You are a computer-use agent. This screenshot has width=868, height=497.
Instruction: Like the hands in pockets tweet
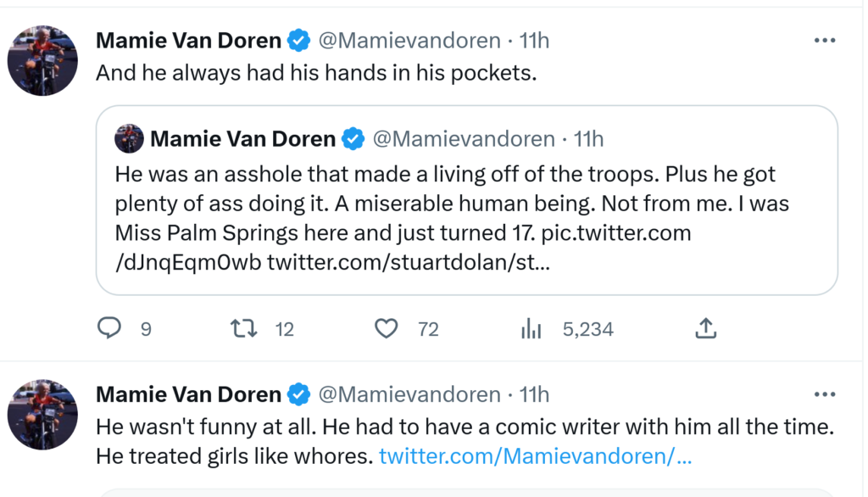coord(387,328)
